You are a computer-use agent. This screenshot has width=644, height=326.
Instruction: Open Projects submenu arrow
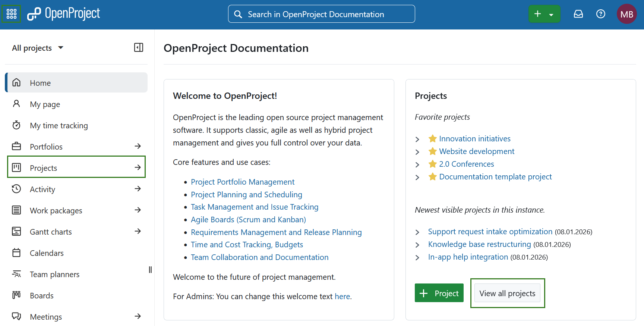[x=138, y=167]
